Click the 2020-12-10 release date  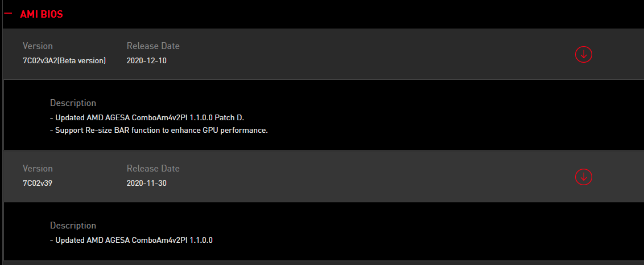147,60
